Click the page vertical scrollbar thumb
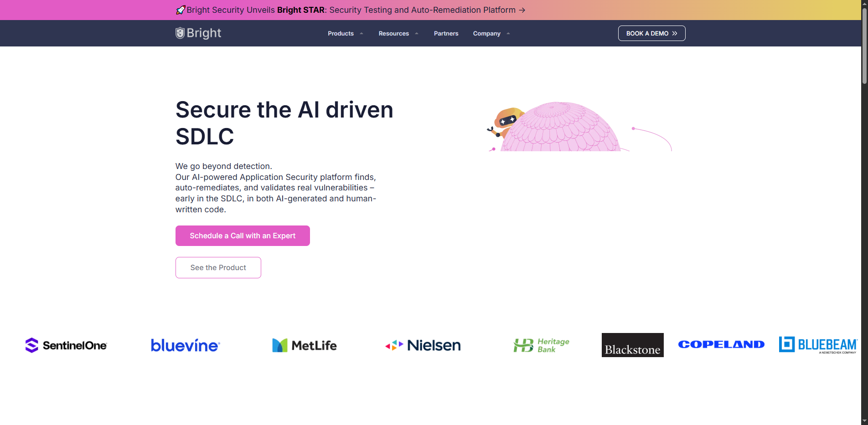This screenshot has width=868, height=425. click(864, 46)
